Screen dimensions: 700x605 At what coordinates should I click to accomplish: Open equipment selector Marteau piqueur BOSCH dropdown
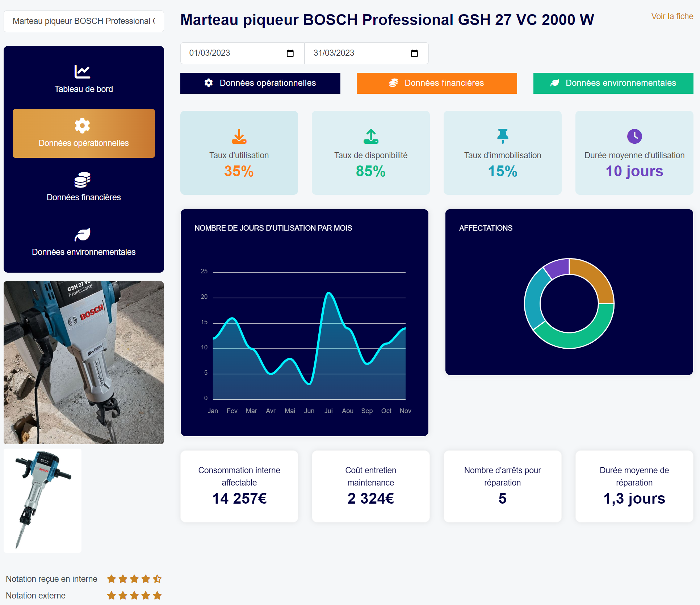click(x=84, y=21)
